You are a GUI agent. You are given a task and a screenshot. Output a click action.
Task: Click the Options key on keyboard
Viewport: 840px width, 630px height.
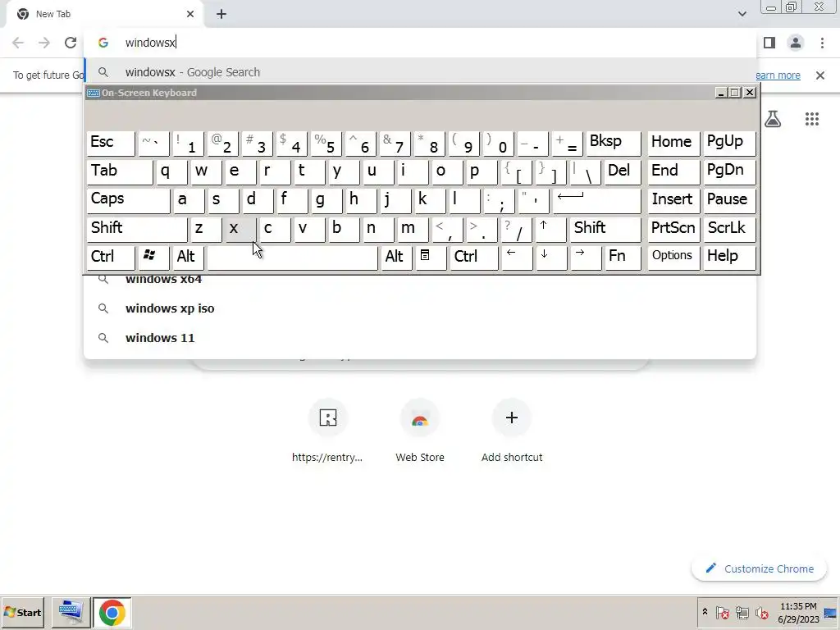click(673, 258)
